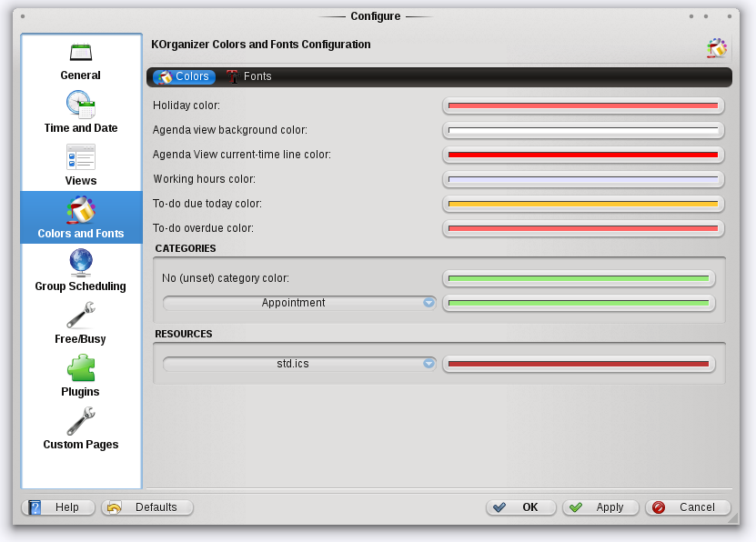Click the blue checkmark icon on OK

(x=499, y=507)
